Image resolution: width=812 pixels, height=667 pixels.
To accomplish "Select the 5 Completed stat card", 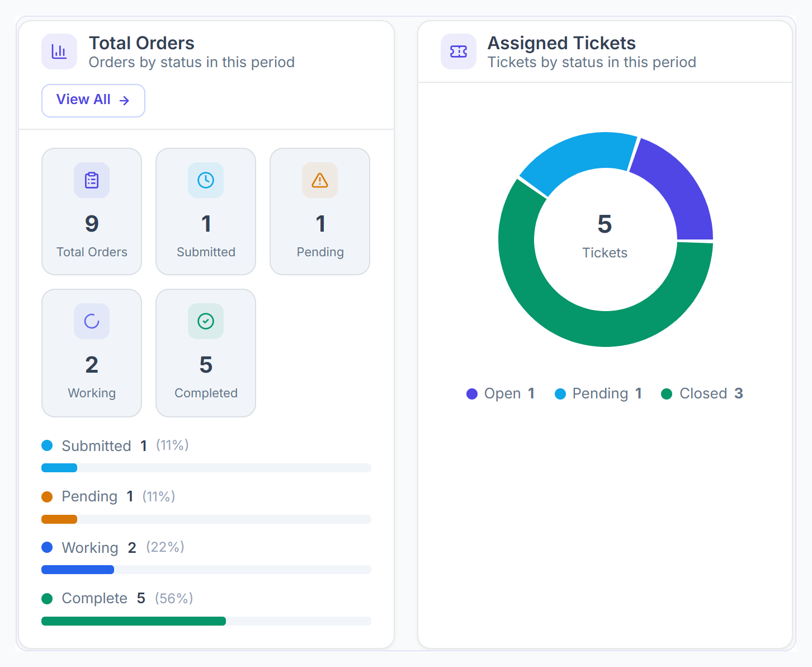I will pyautogui.click(x=206, y=353).
